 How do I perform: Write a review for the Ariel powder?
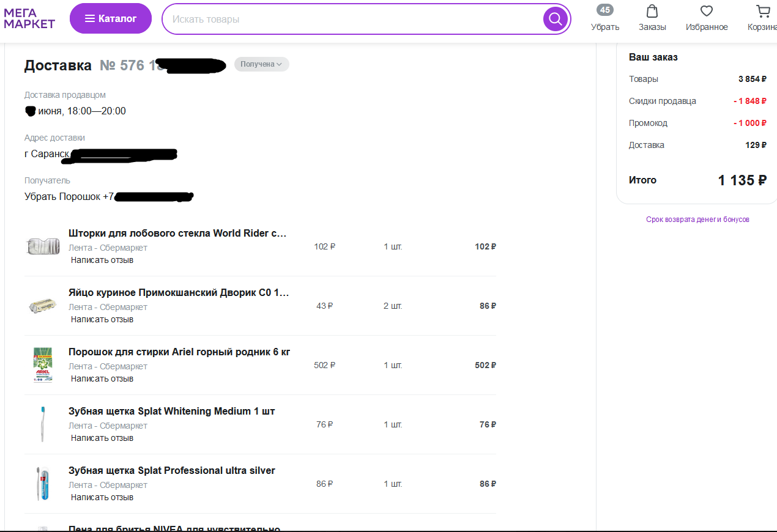(102, 379)
